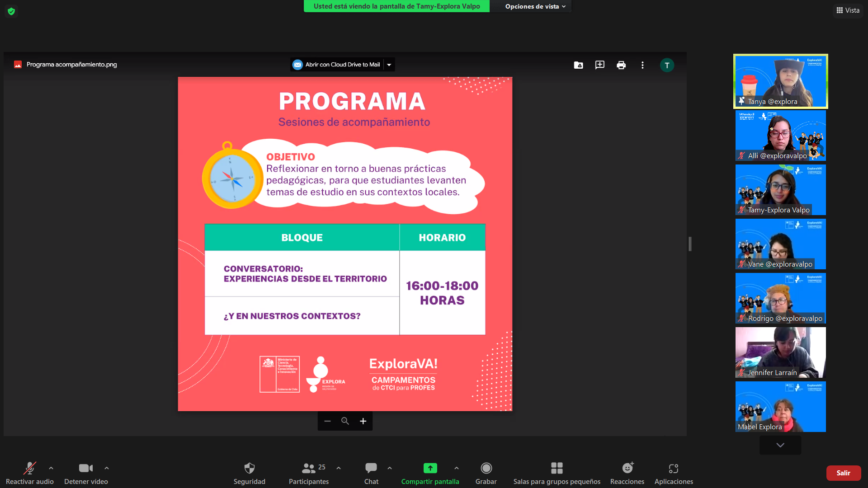Click green Compartir pantalla button

[430, 468]
